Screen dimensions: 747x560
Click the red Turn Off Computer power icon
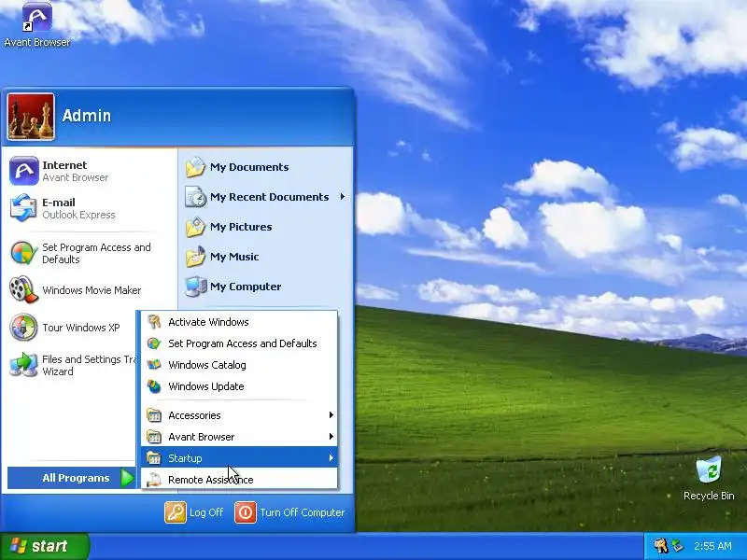click(246, 512)
